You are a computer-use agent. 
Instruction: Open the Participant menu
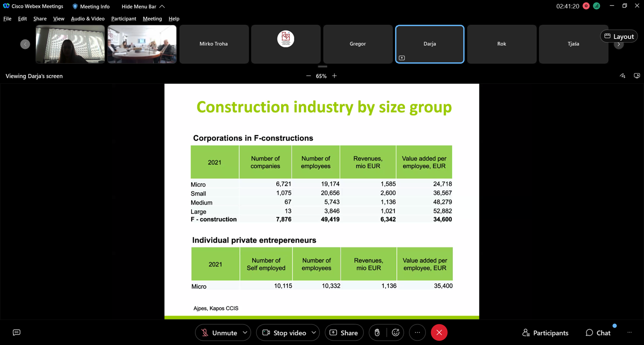coord(124,18)
